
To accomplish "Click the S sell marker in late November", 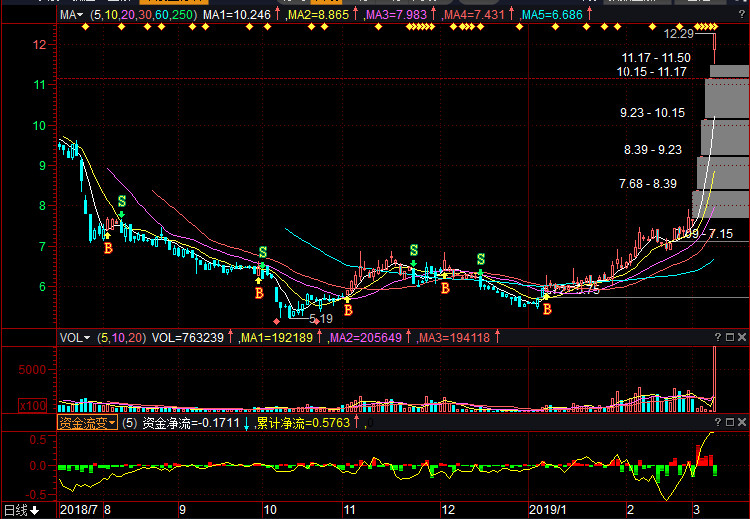I will coord(414,250).
